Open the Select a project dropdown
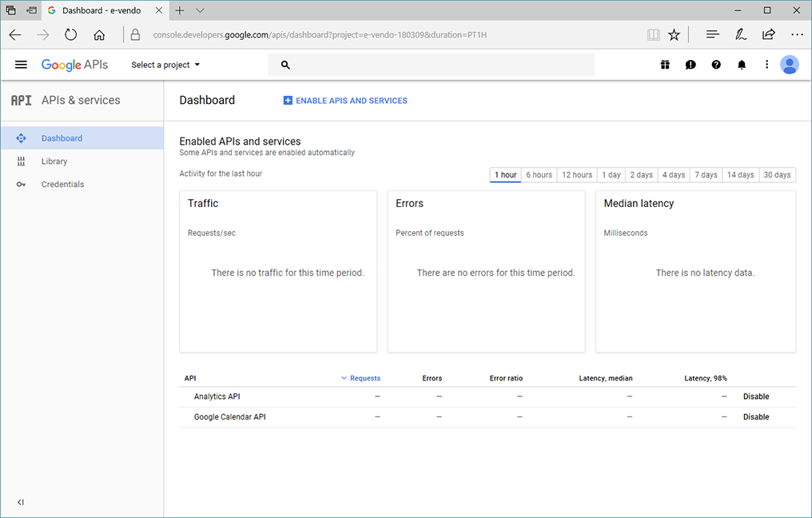The width and height of the screenshot is (812, 518). 165,65
